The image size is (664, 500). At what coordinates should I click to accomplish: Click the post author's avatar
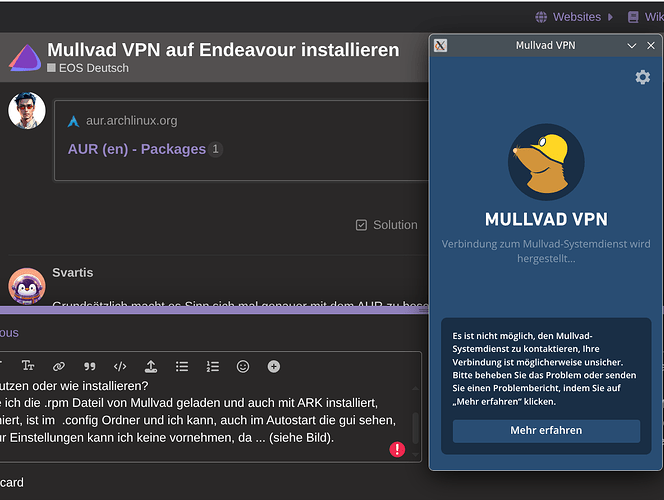[27, 110]
